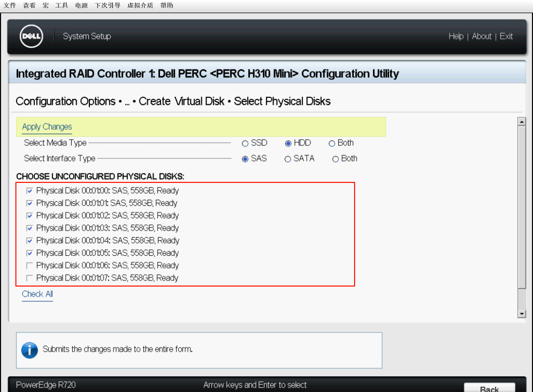The width and height of the screenshot is (533, 392).
Task: Toggle Physical Disk 00:01:02 checkbox
Action: [30, 216]
